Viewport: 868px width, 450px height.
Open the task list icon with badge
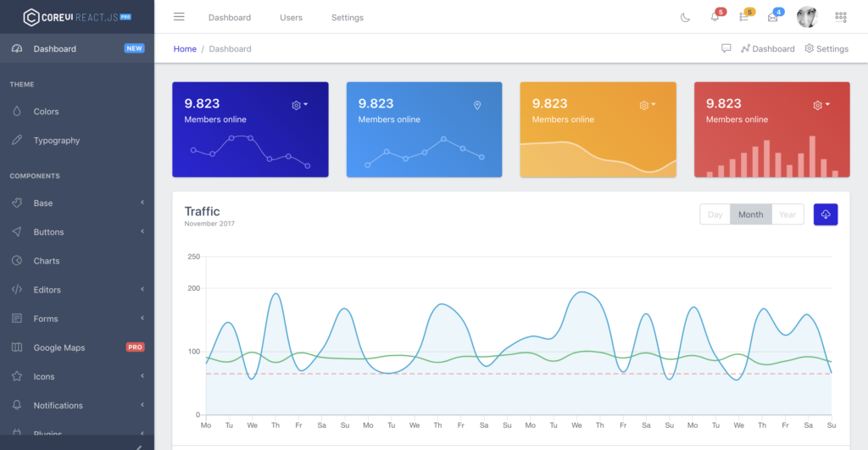tap(743, 17)
